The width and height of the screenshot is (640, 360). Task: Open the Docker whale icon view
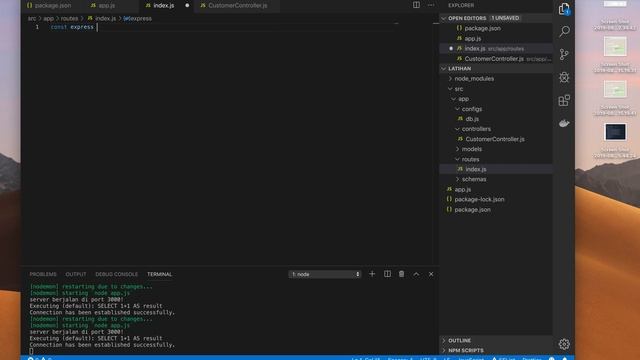pos(564,123)
